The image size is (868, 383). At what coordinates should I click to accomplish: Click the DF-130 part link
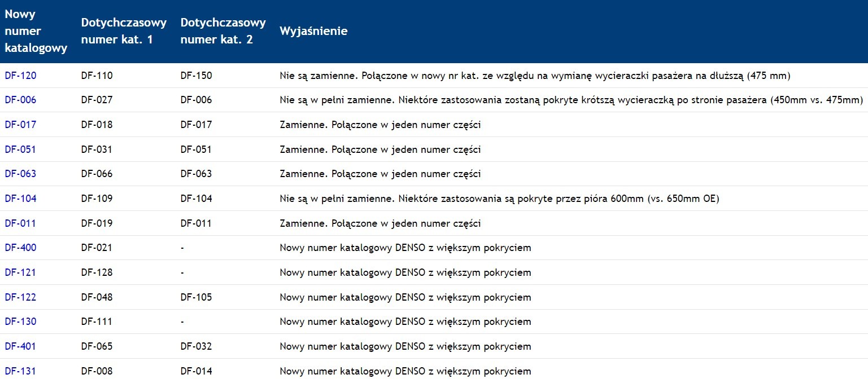(20, 322)
